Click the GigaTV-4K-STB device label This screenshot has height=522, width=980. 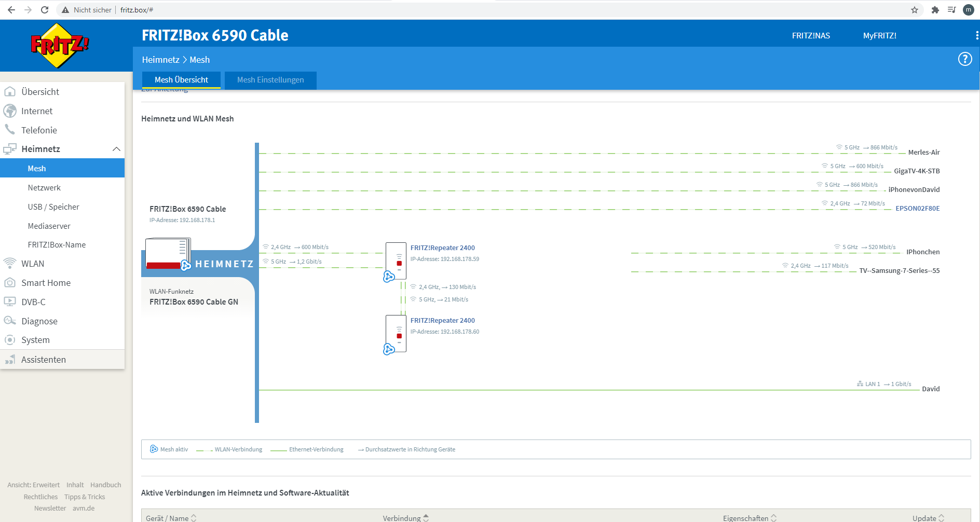(917, 171)
